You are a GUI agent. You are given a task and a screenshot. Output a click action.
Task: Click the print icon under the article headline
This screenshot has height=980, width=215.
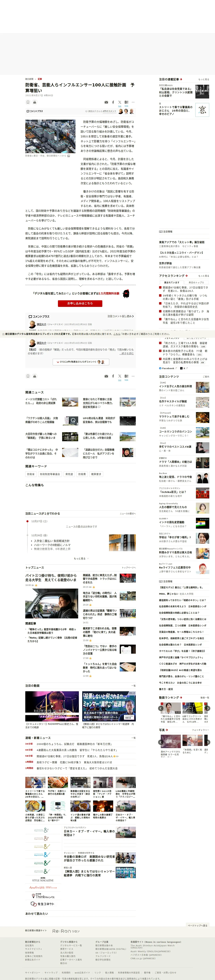(x=34, y=102)
